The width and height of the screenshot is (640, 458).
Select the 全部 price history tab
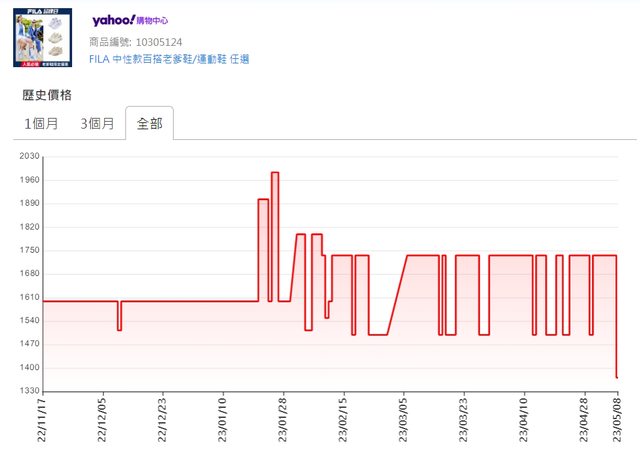point(149,124)
